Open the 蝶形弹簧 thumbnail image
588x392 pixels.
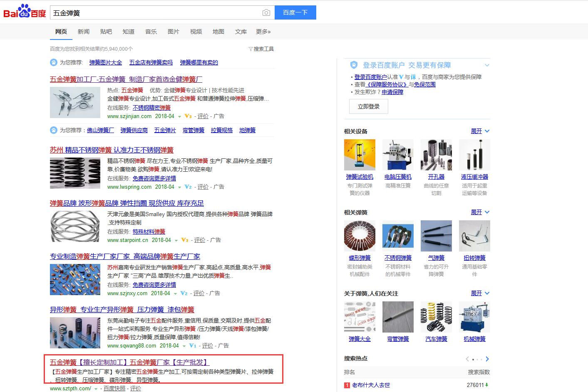click(360, 236)
